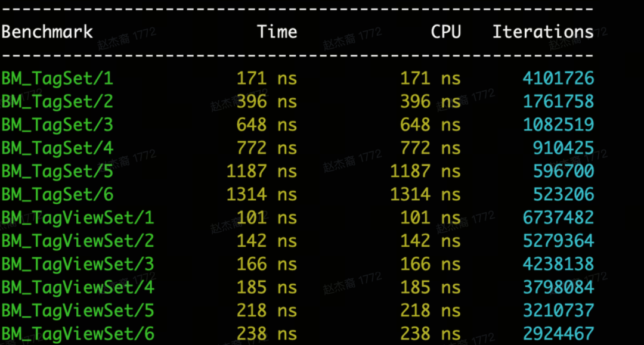Click iterations value 596700
The image size is (644, 345).
click(563, 171)
